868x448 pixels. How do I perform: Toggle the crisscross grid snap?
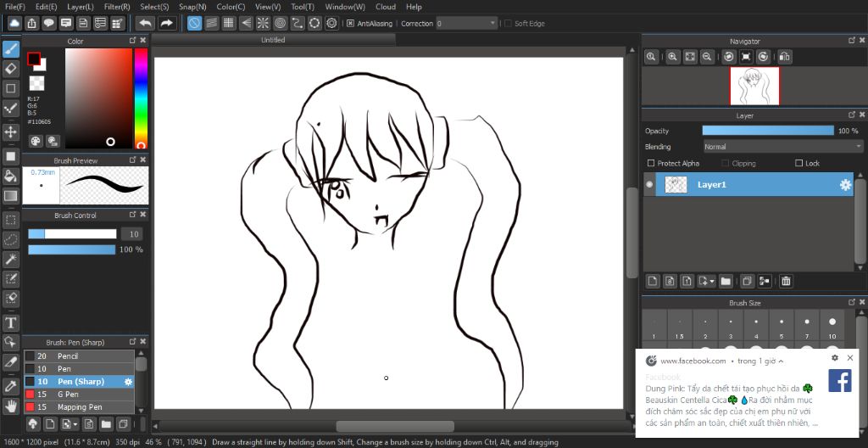(x=229, y=23)
